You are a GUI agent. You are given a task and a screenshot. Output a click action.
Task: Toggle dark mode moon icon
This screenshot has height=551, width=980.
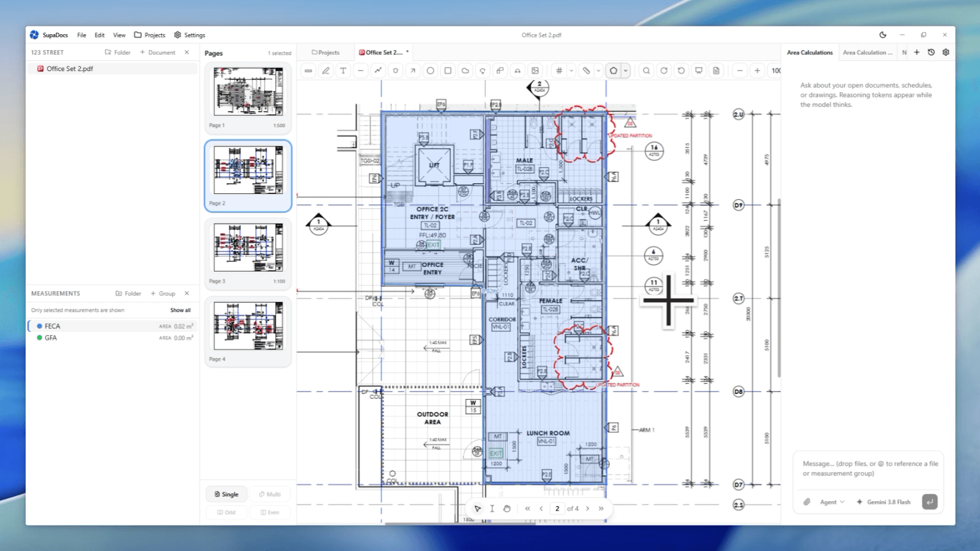882,35
